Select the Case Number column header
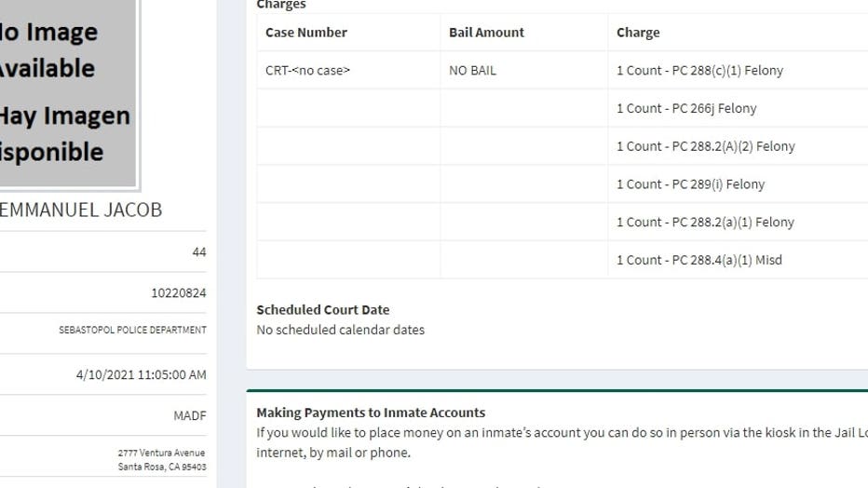The height and width of the screenshot is (488, 868). pyautogui.click(x=306, y=33)
